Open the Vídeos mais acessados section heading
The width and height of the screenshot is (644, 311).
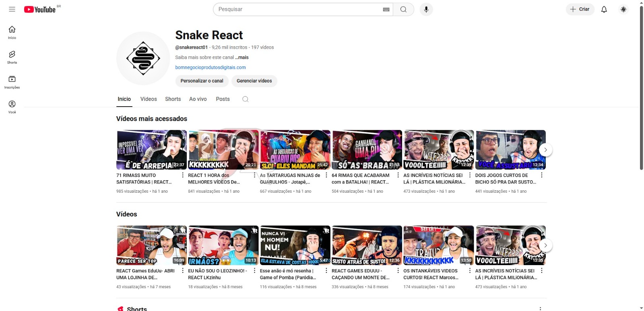152,119
